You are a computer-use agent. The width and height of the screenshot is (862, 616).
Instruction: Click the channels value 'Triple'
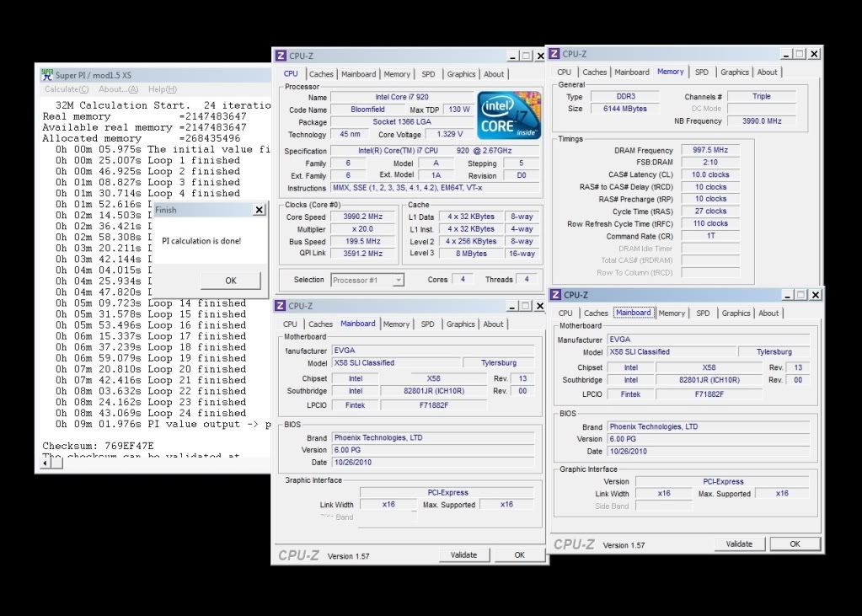(762, 96)
